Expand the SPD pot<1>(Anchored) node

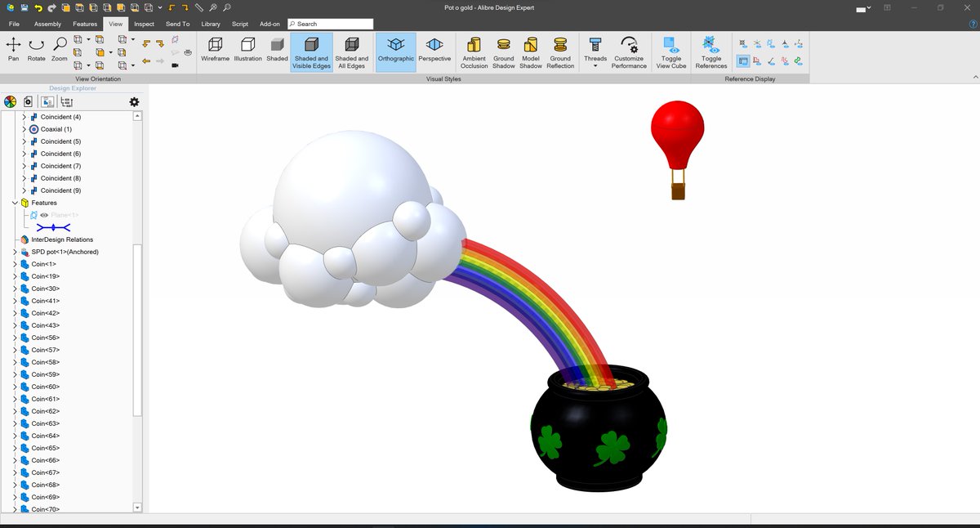pos(15,252)
